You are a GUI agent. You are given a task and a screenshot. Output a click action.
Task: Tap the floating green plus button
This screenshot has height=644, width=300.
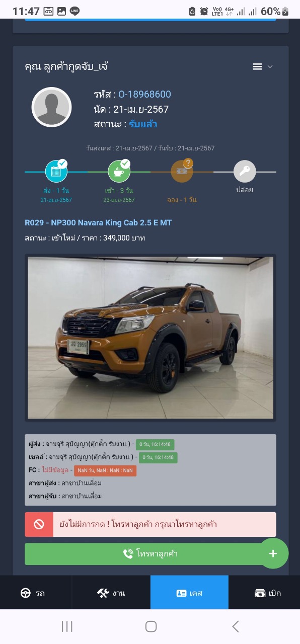coord(273,553)
